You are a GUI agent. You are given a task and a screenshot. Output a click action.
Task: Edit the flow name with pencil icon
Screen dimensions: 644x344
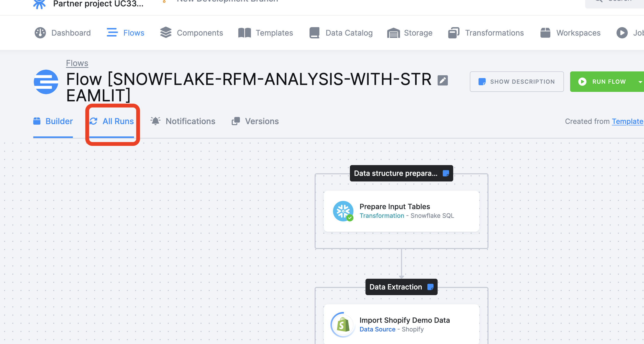(x=443, y=80)
